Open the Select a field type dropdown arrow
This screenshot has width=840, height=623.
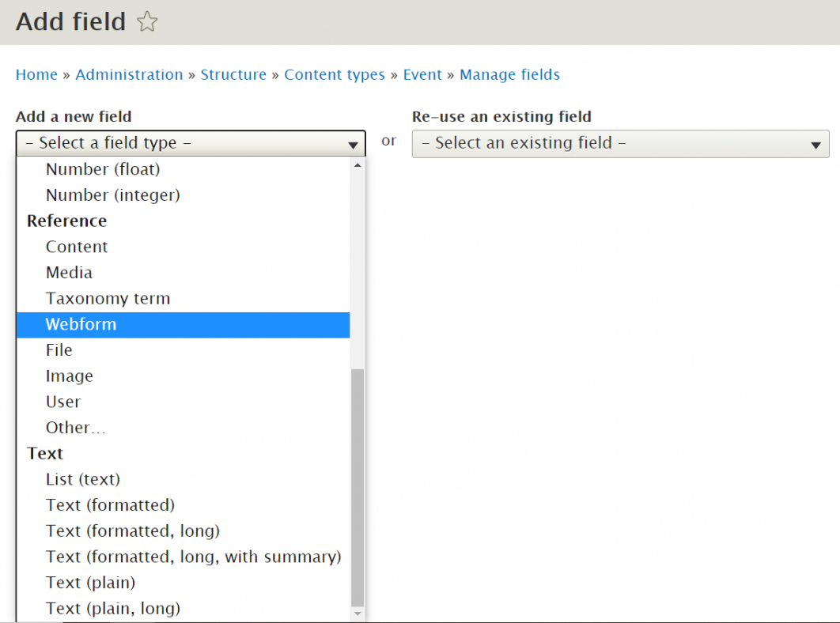click(354, 143)
